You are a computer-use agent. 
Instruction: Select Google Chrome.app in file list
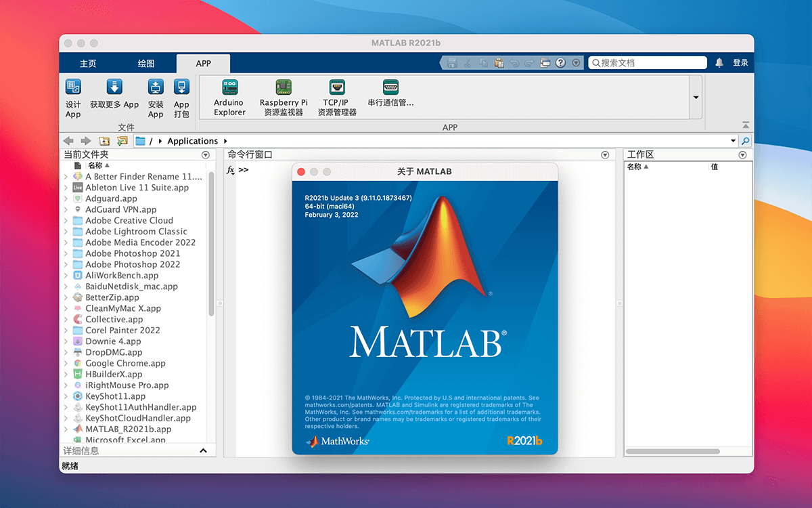pyautogui.click(x=125, y=364)
